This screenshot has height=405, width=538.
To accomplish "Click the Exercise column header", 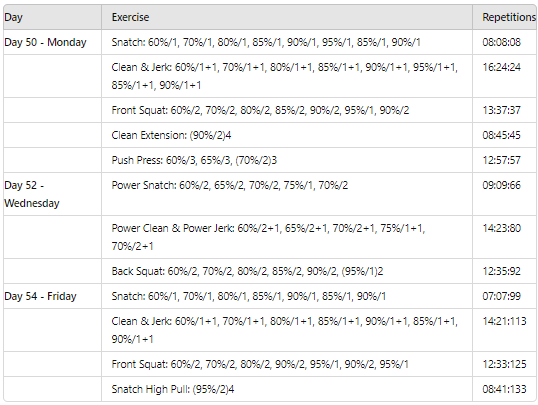I will (x=287, y=17).
